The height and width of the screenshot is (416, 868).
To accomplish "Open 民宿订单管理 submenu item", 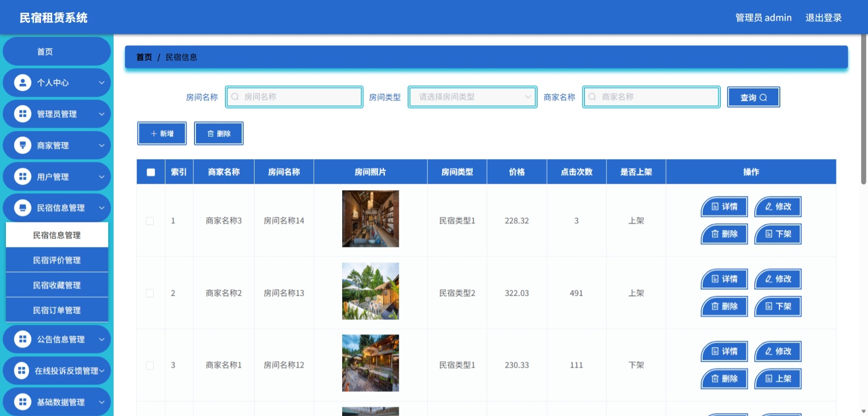I will pyautogui.click(x=57, y=310).
